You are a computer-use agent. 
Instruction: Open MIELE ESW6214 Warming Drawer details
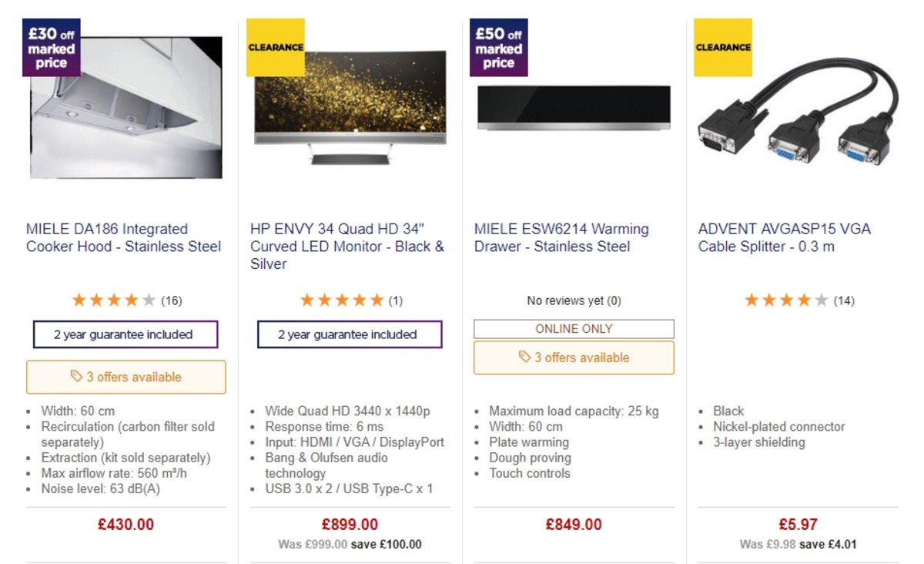561,237
